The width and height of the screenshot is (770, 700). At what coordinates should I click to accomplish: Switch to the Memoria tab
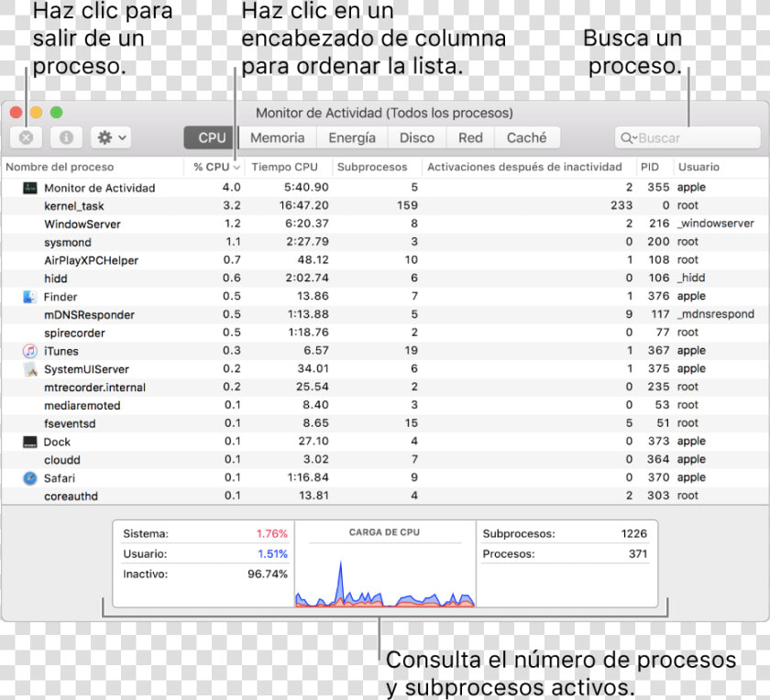pyautogui.click(x=278, y=138)
